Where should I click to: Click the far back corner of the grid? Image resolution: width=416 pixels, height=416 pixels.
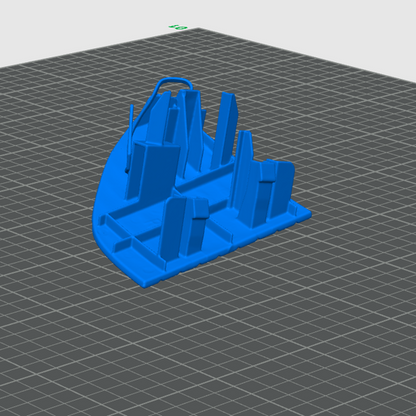click(199, 29)
